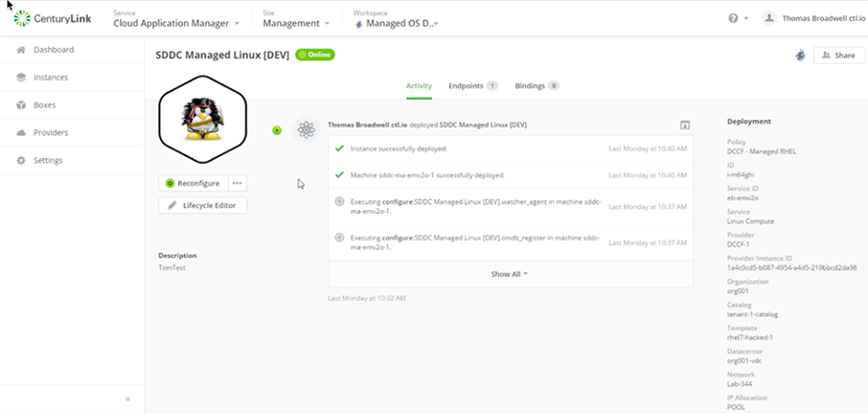Click organization value org001
The image size is (868, 413).
pyautogui.click(x=738, y=291)
